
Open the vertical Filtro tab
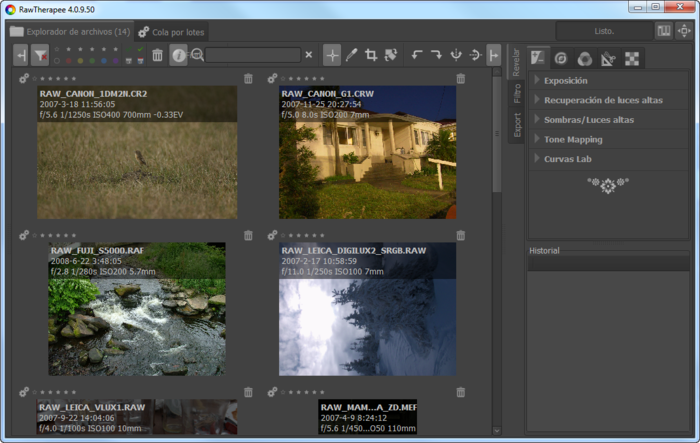(517, 93)
